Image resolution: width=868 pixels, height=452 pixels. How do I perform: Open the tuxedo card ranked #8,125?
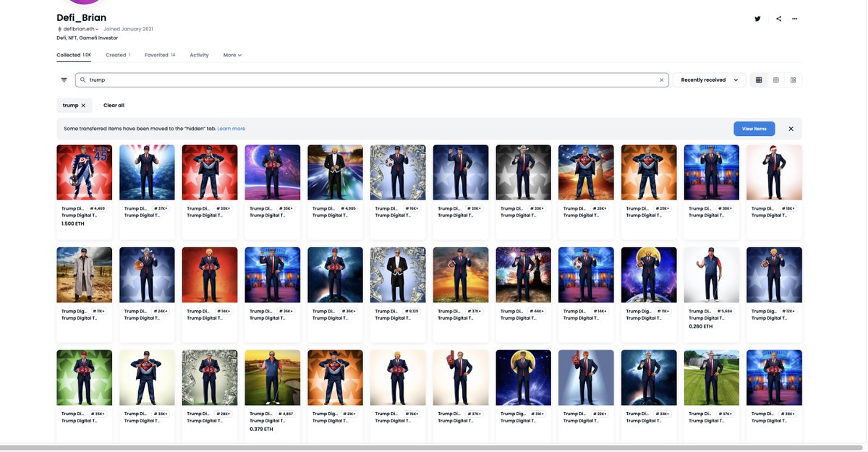(398, 294)
